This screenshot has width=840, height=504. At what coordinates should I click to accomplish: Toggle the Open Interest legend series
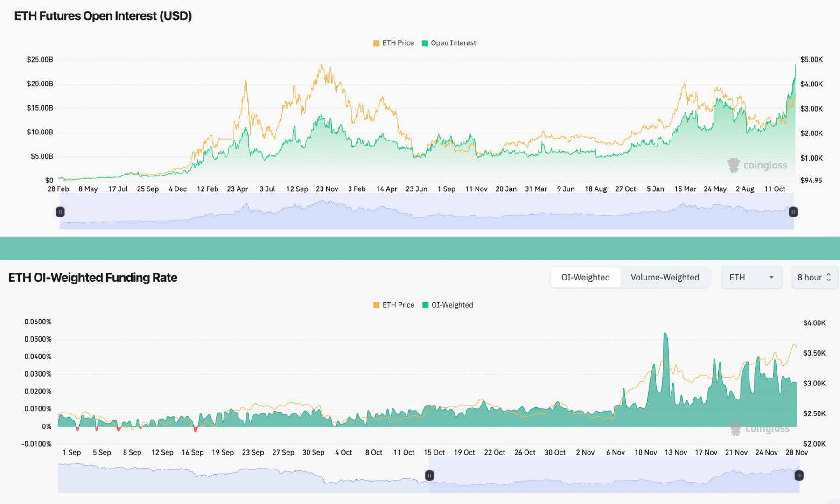448,43
